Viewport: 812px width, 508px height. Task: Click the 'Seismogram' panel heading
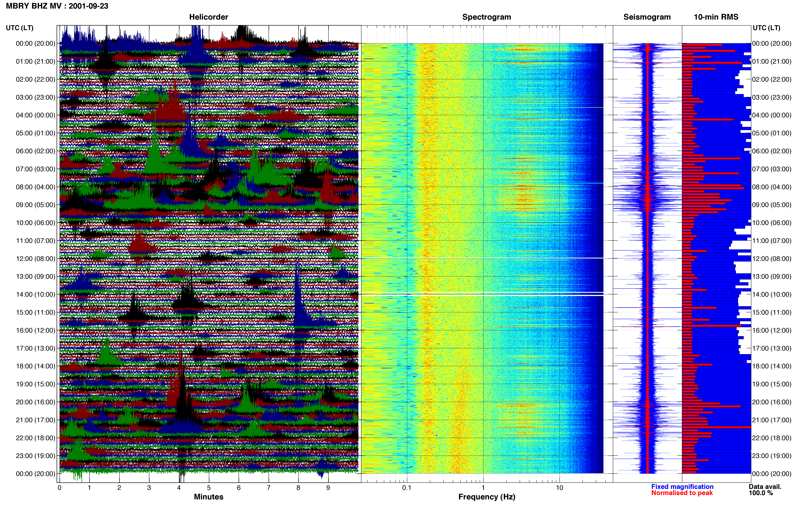pyautogui.click(x=647, y=17)
